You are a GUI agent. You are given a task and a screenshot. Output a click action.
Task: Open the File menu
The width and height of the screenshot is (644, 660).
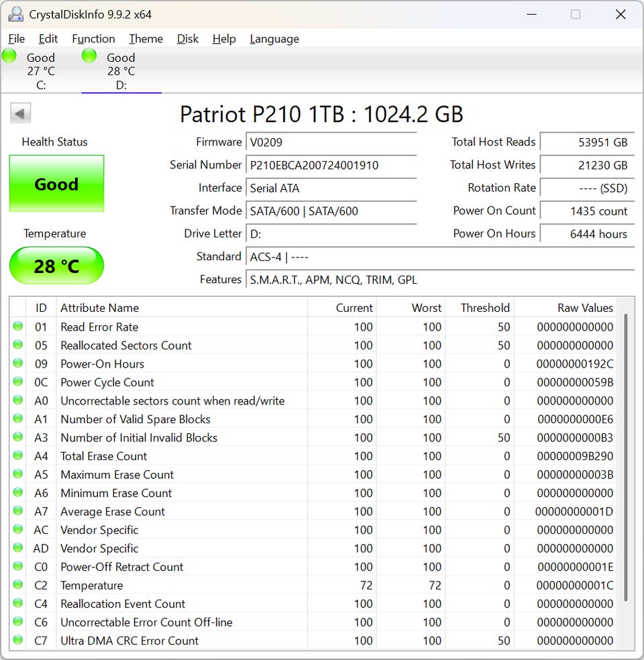(x=16, y=39)
